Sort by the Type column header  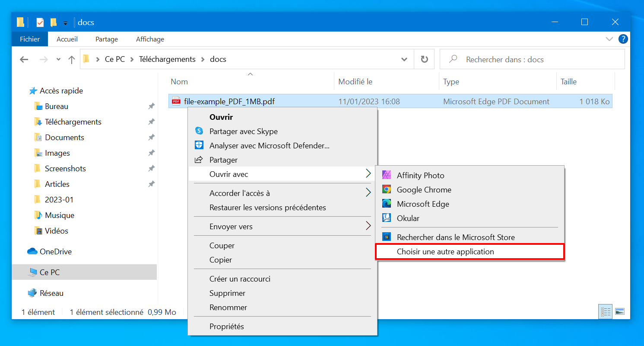coord(498,81)
